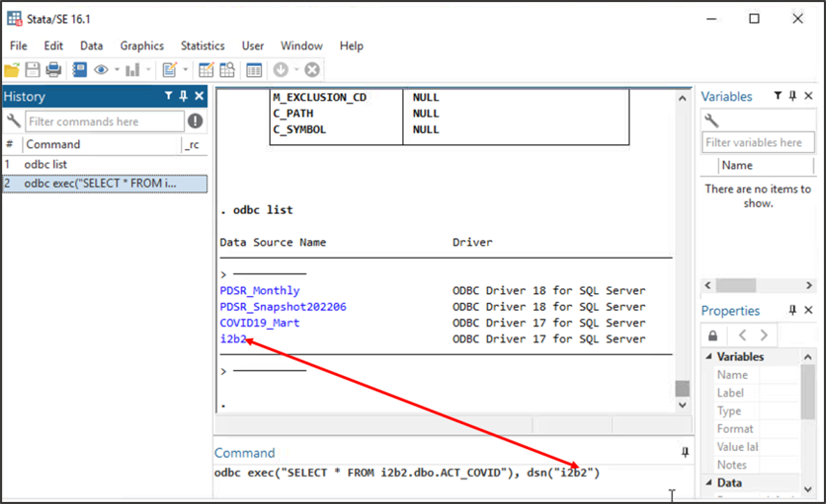Viewport: 826px width, 504px height.
Task: Click the PDSR_Snapshot202206 data source link
Action: pyautogui.click(x=283, y=306)
